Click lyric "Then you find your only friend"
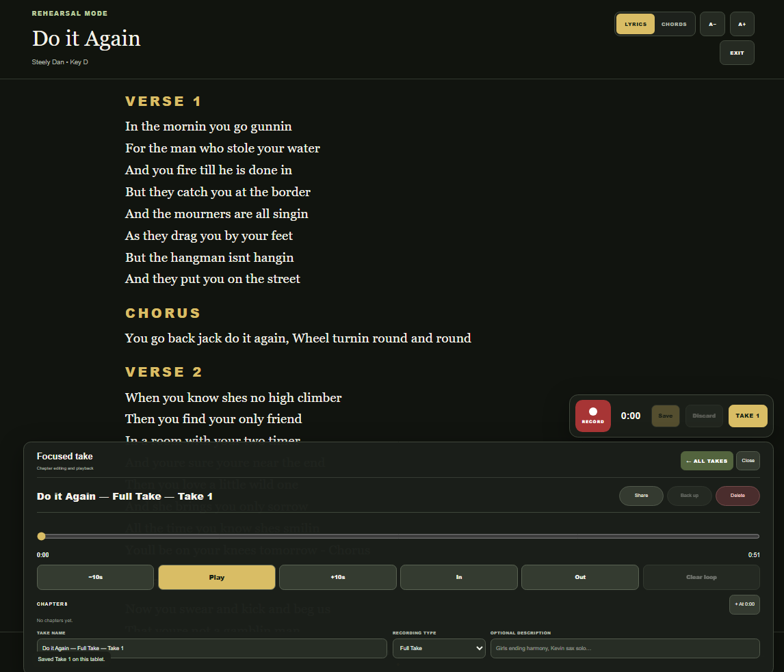Screen dimensions: 784x672 [x=213, y=418]
